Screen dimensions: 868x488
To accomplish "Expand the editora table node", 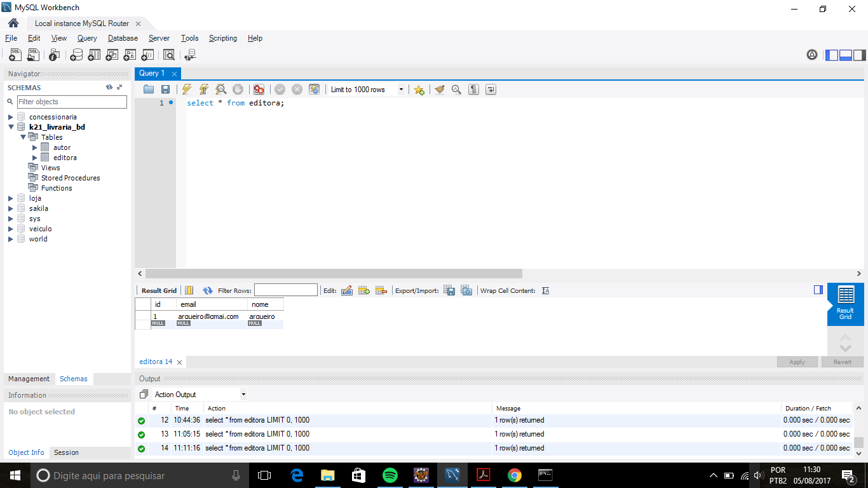I will pyautogui.click(x=35, y=158).
